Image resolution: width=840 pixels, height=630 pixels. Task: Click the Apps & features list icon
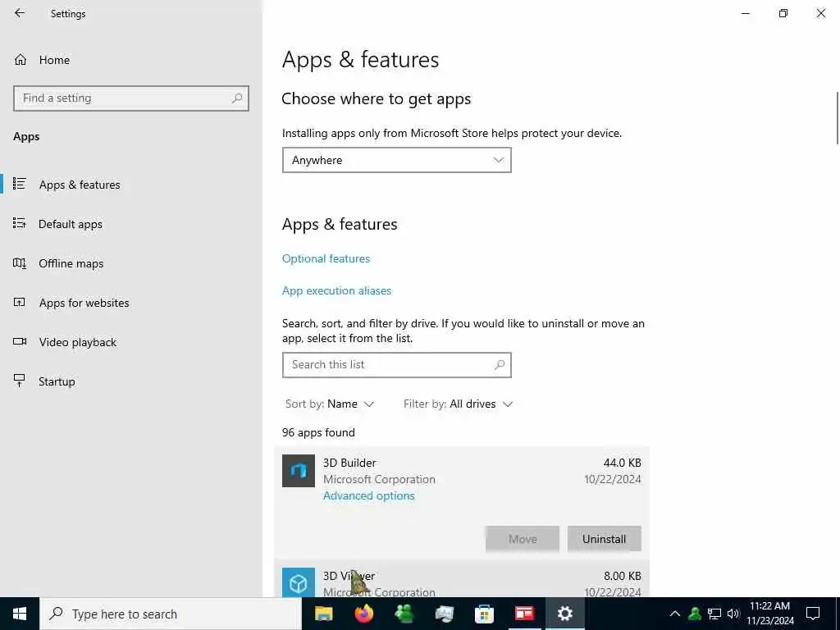pyautogui.click(x=20, y=184)
